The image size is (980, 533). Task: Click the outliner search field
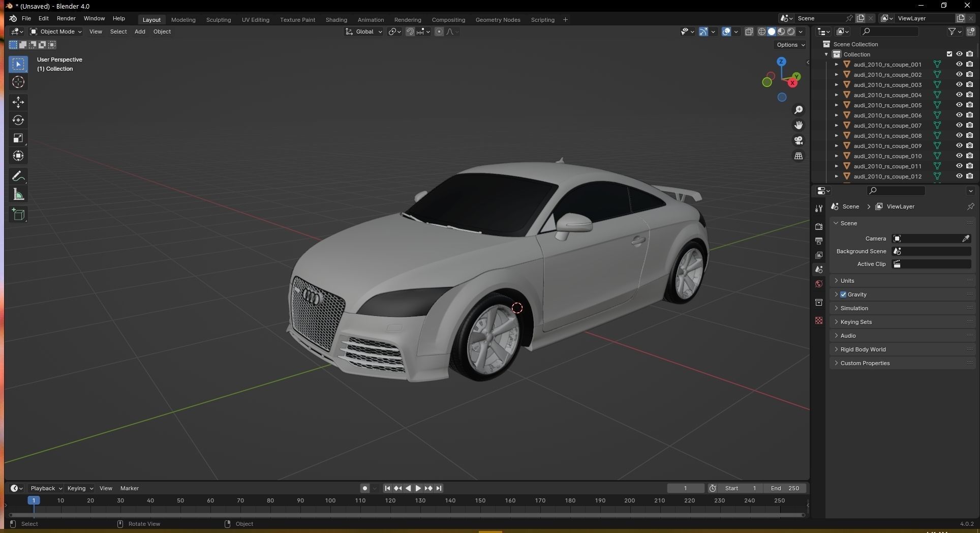pyautogui.click(x=890, y=32)
